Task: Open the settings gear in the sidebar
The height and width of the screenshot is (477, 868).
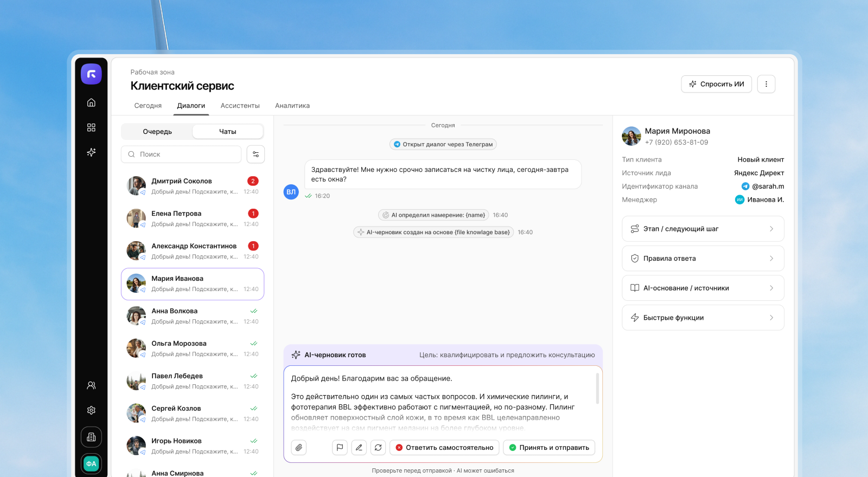Action: coord(91,410)
